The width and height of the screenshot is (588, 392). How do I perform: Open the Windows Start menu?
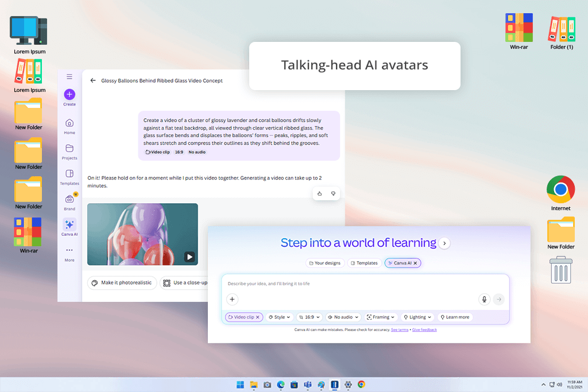click(240, 385)
